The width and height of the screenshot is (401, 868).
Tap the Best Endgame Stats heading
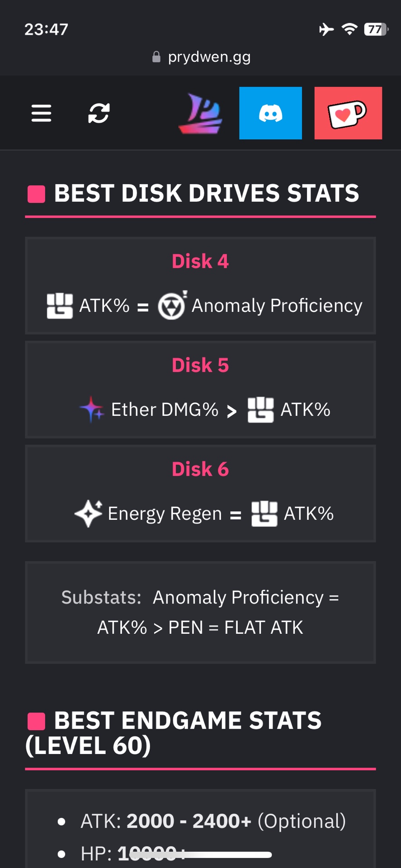click(x=187, y=732)
